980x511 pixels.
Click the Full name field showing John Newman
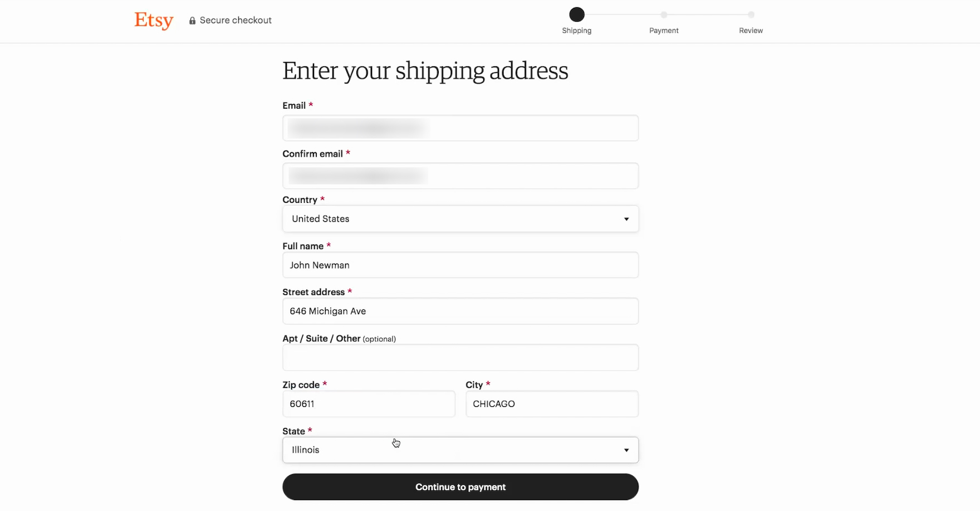click(460, 265)
